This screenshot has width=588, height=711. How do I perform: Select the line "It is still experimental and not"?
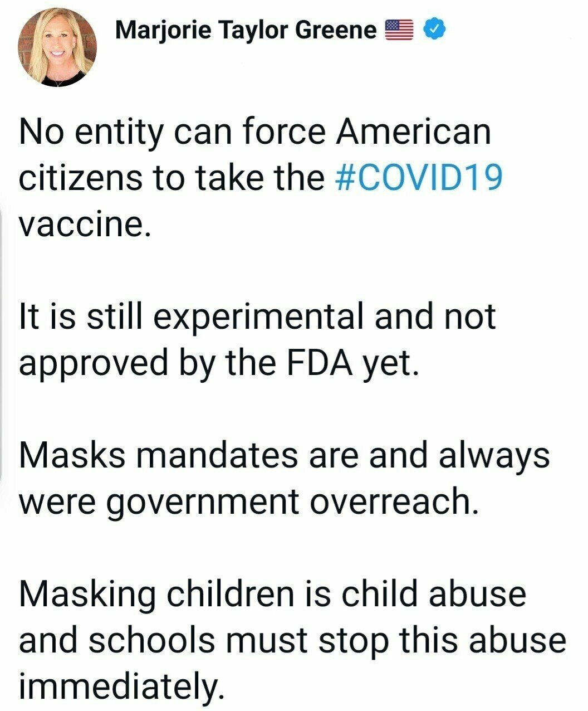coord(257,316)
